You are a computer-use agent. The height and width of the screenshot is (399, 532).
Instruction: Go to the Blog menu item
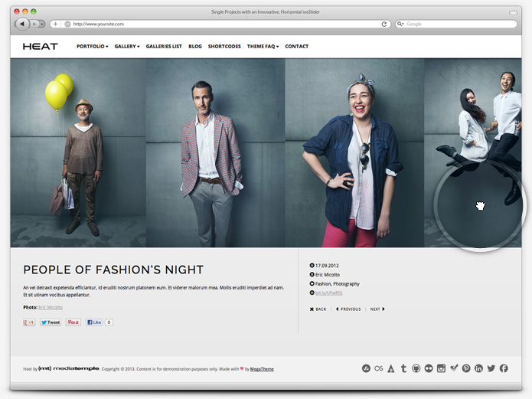click(x=195, y=47)
